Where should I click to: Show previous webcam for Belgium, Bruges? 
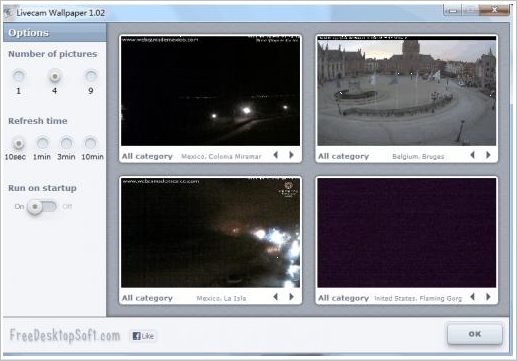[472, 155]
